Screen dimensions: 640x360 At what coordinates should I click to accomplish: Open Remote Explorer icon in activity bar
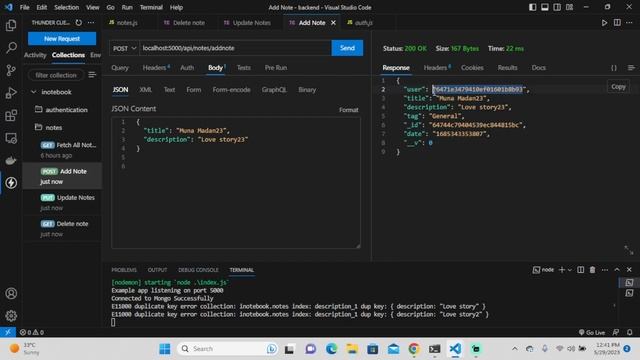(11, 138)
